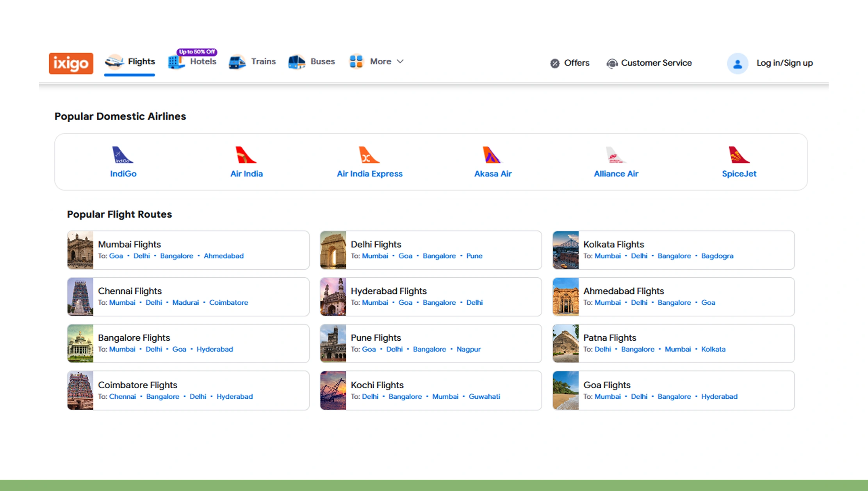Click the user profile avatar icon
The image size is (868, 491).
click(737, 63)
